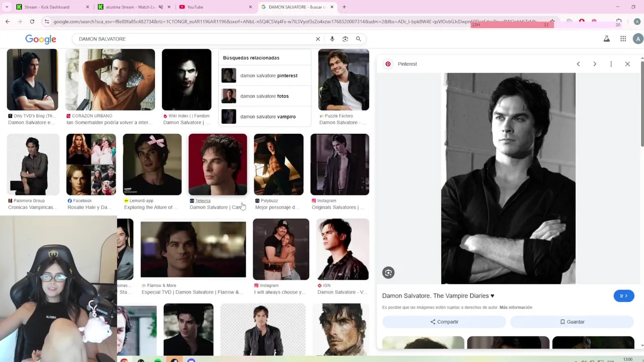View site information icon in address bar

click(47, 22)
